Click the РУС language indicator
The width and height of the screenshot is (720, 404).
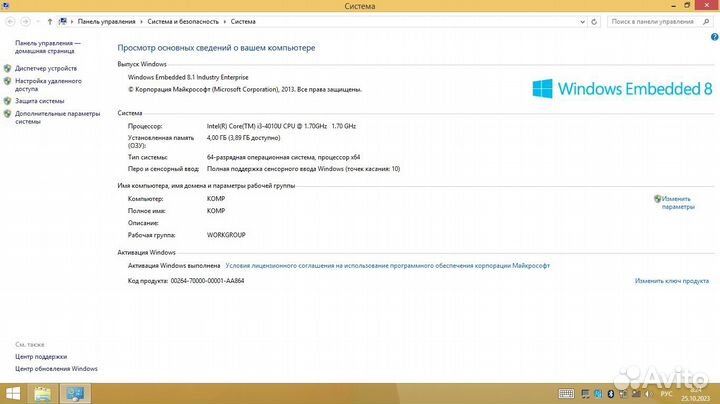coord(667,393)
